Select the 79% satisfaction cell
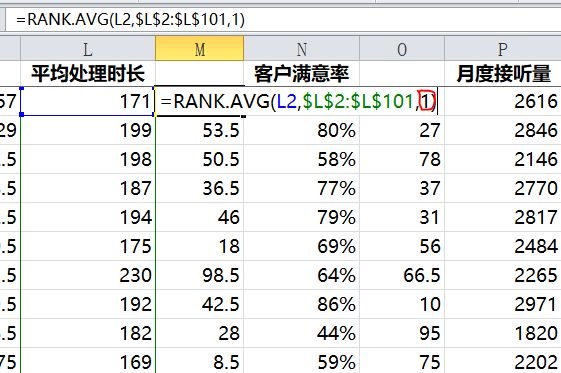 point(302,217)
